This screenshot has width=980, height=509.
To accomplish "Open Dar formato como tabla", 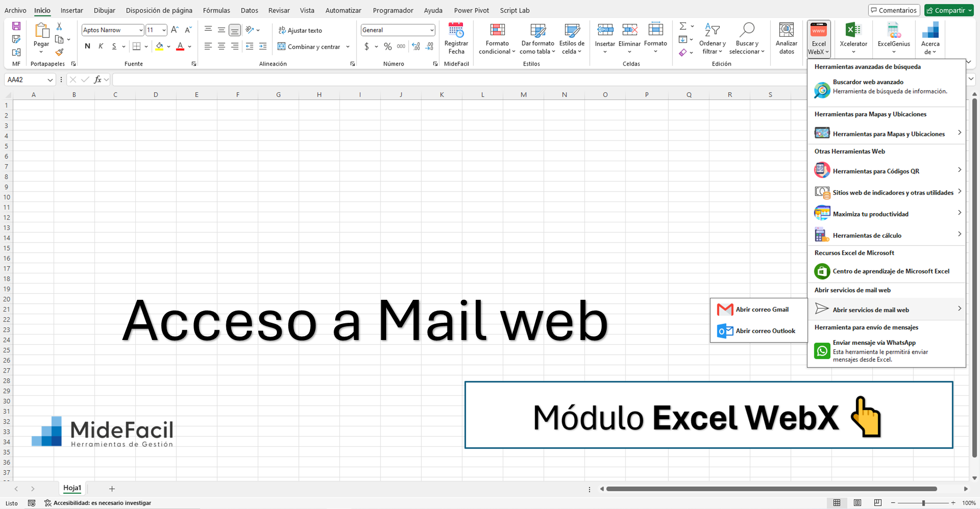I will tap(538, 38).
